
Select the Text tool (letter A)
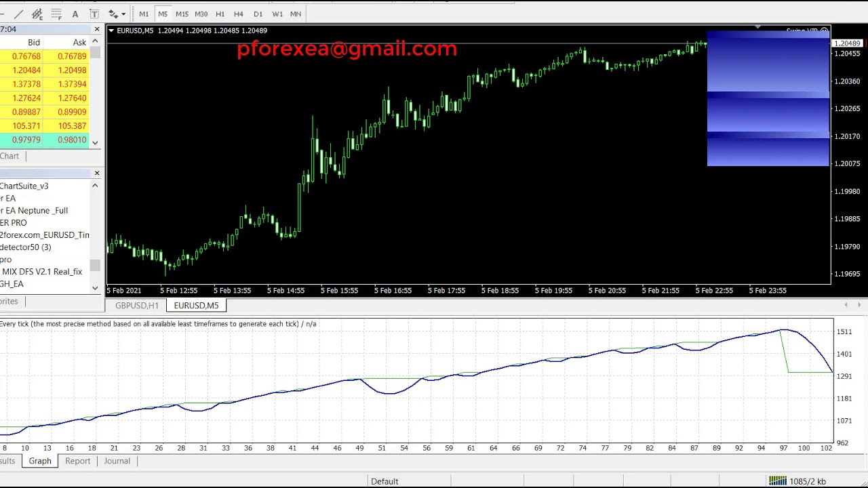coord(75,14)
